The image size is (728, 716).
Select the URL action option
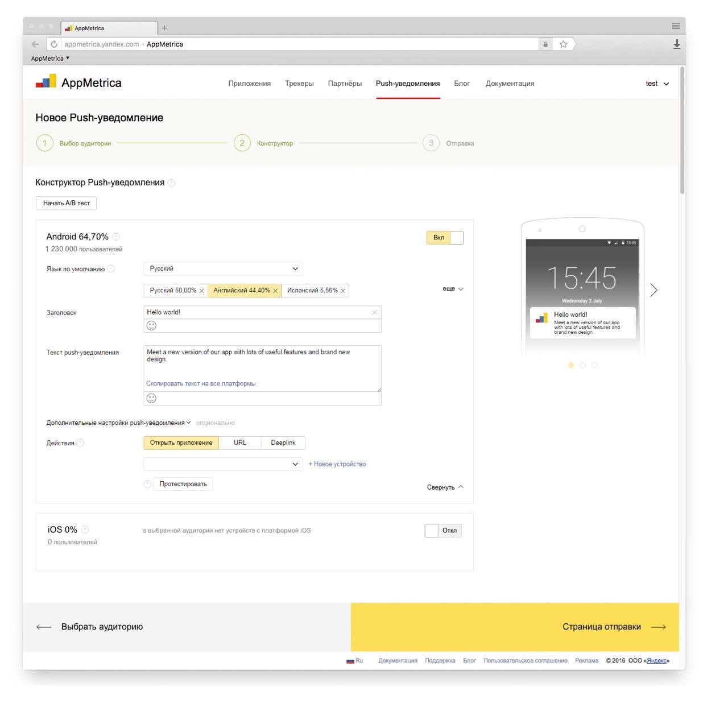point(240,443)
